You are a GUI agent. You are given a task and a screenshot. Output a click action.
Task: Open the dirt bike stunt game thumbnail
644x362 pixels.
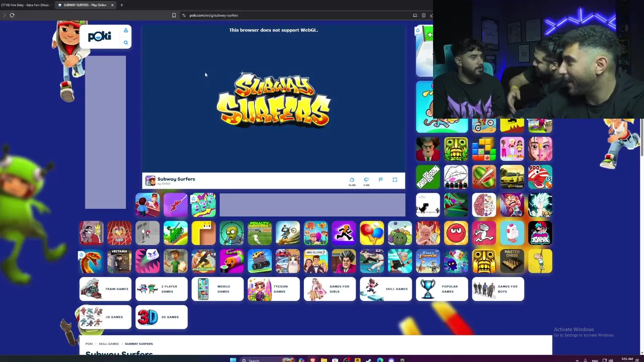tap(288, 233)
